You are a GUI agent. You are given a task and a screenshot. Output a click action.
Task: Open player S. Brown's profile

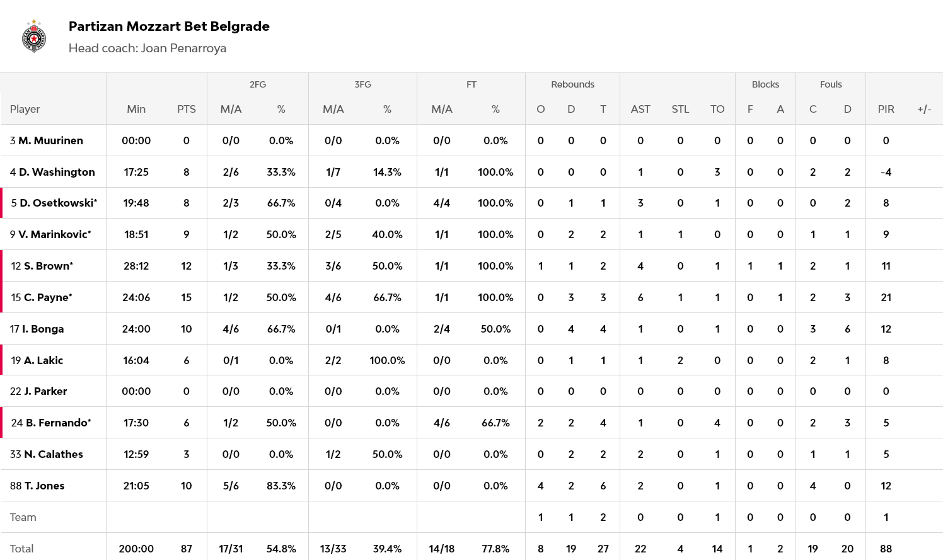click(x=49, y=266)
